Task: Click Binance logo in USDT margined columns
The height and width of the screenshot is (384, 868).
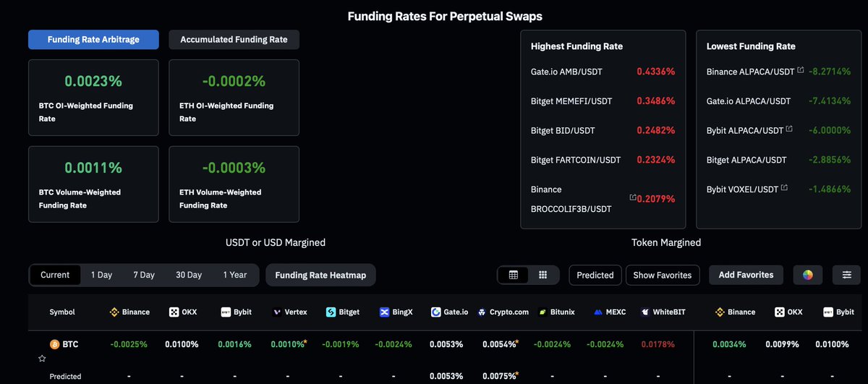Action: point(114,312)
